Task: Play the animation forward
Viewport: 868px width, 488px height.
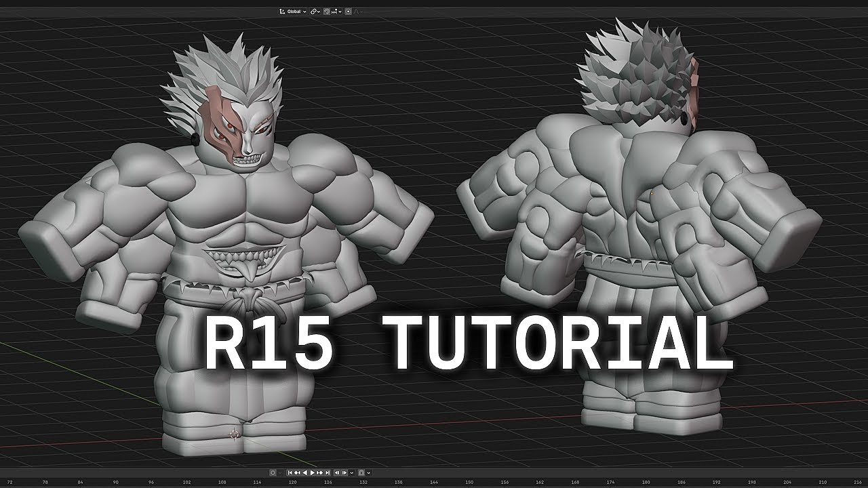Action: [x=313, y=472]
